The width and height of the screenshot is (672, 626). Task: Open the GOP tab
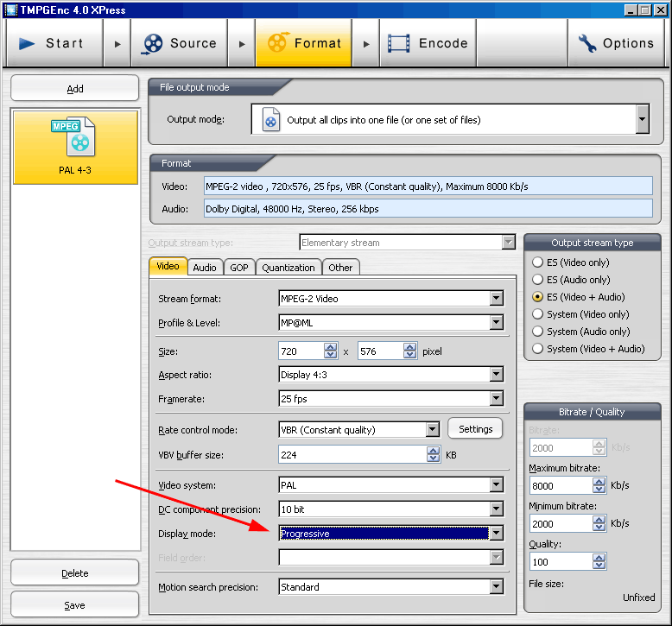click(239, 268)
